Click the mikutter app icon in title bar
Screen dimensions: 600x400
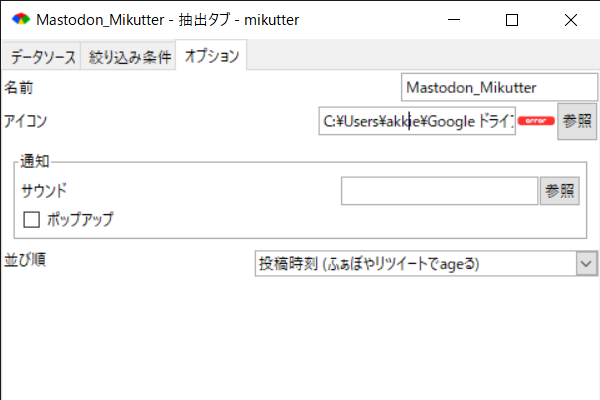click(18, 20)
